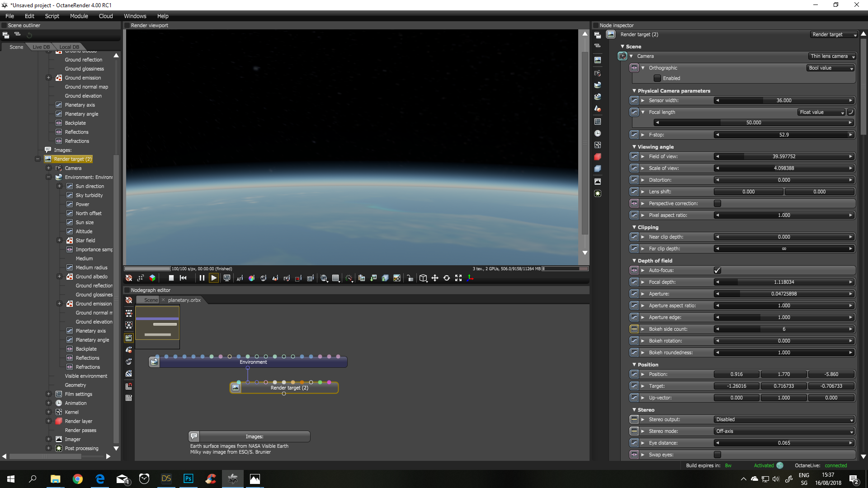Click the stop render button
This screenshot has height=488, width=868.
point(171,278)
